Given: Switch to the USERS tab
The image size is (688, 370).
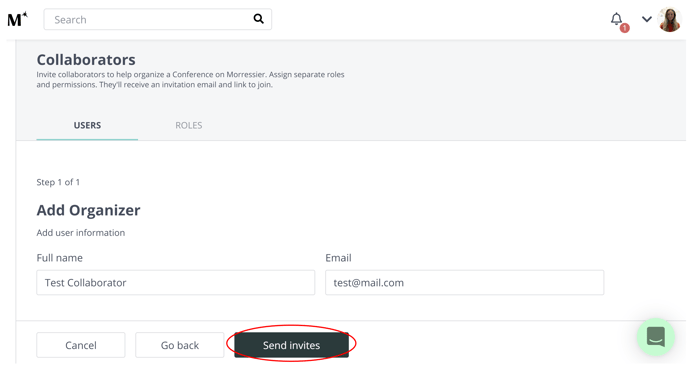Looking at the screenshot, I should pyautogui.click(x=87, y=126).
